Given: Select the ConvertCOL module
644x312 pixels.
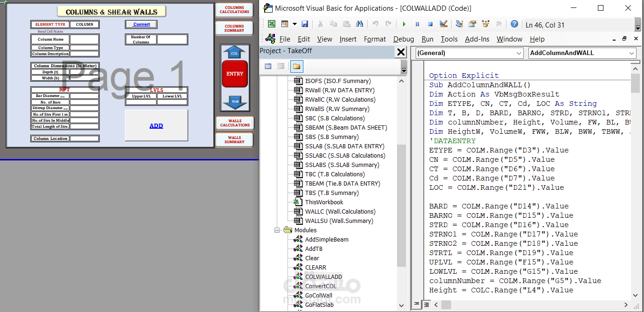Looking at the screenshot, I should point(321,286).
